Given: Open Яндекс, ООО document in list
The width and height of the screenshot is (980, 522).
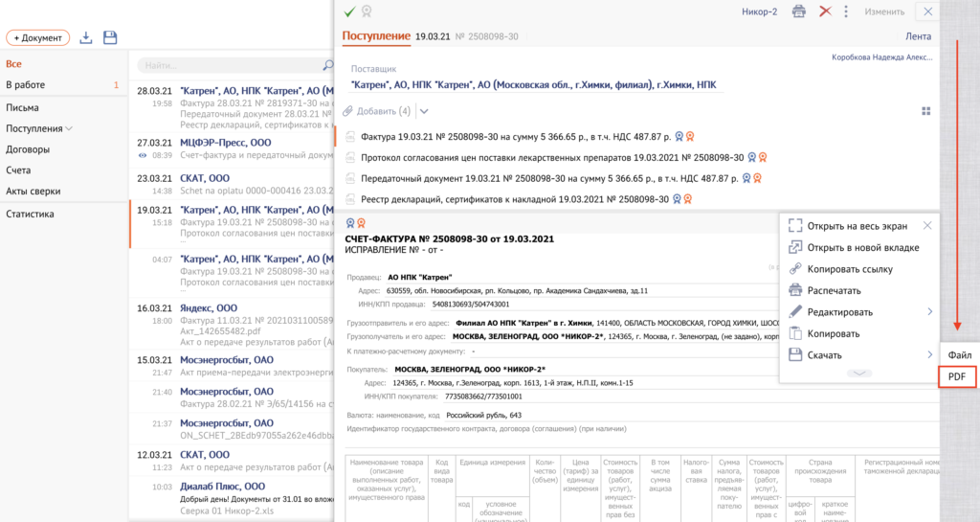Looking at the screenshot, I should pos(206,308).
